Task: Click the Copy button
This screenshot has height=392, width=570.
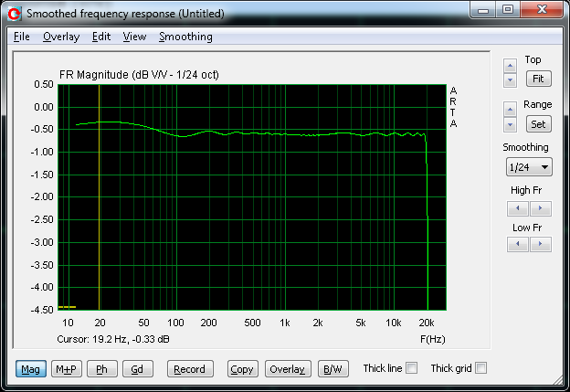Action: pos(242,369)
